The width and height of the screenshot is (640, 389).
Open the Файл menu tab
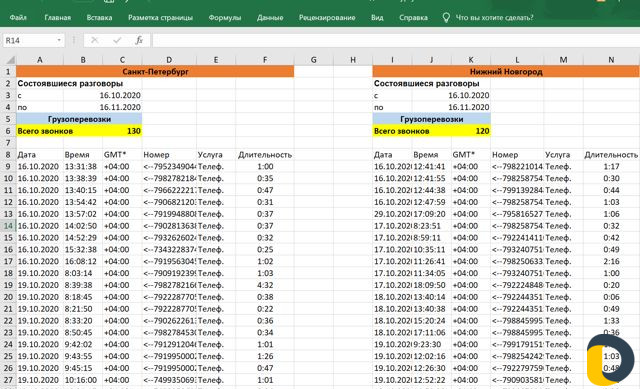pyautogui.click(x=18, y=18)
